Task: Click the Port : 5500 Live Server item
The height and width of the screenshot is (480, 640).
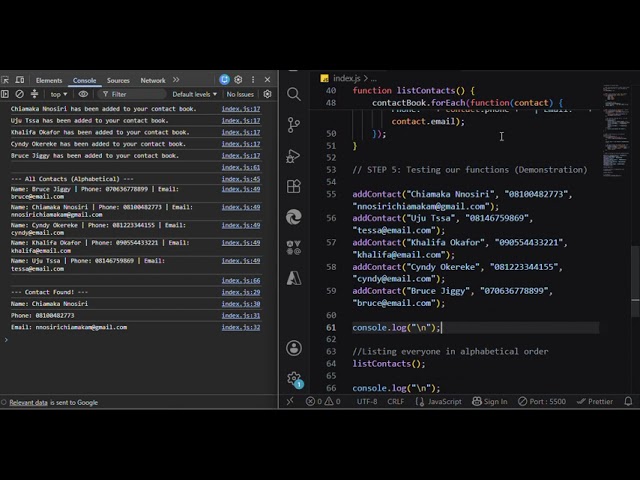Action: 542,402
